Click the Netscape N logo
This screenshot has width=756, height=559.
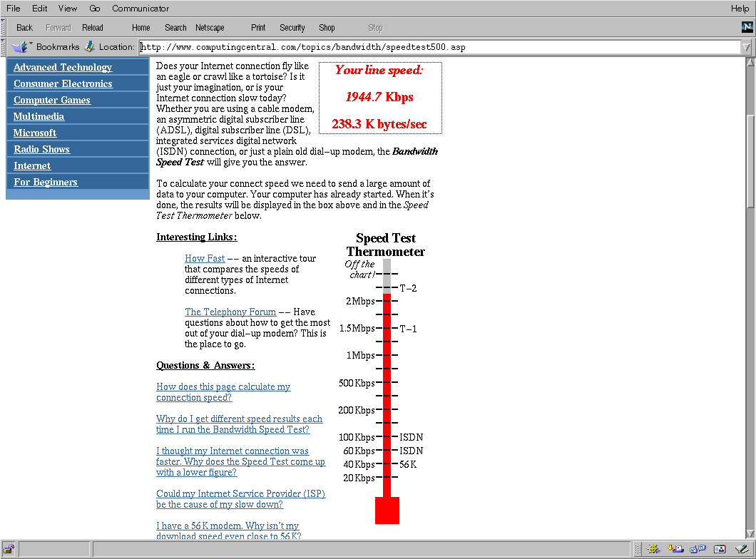pyautogui.click(x=747, y=27)
